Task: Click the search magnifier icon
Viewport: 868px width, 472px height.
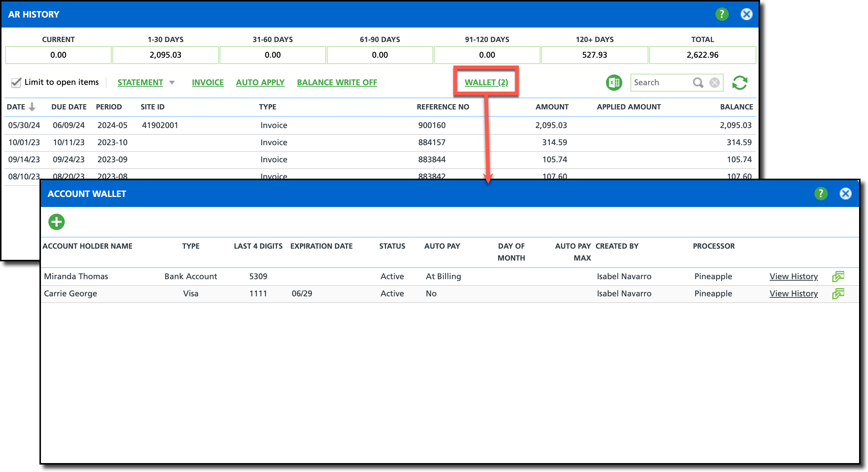Action: point(698,83)
